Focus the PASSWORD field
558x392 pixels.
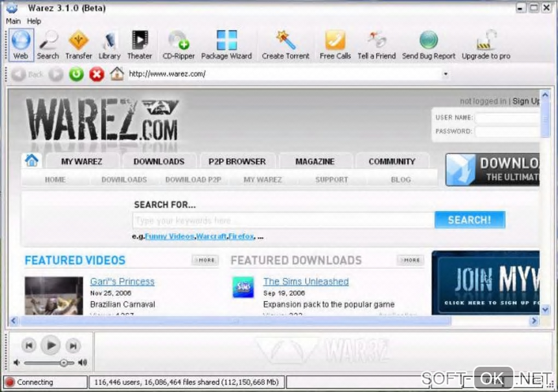(508, 132)
